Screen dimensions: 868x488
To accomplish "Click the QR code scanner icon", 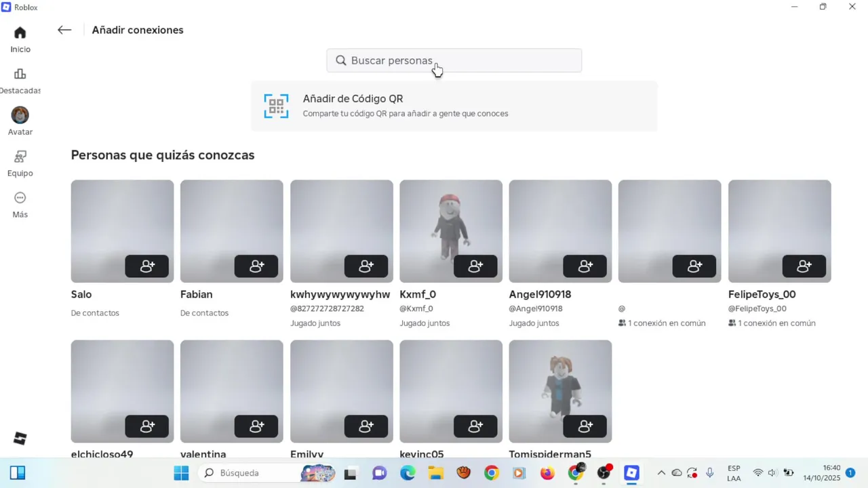I will (x=276, y=106).
